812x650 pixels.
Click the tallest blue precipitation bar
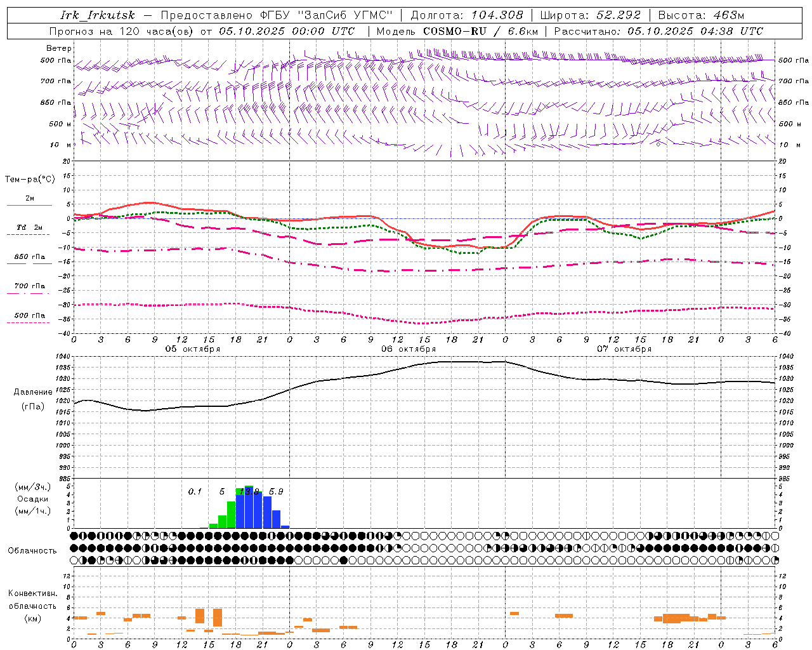249,508
